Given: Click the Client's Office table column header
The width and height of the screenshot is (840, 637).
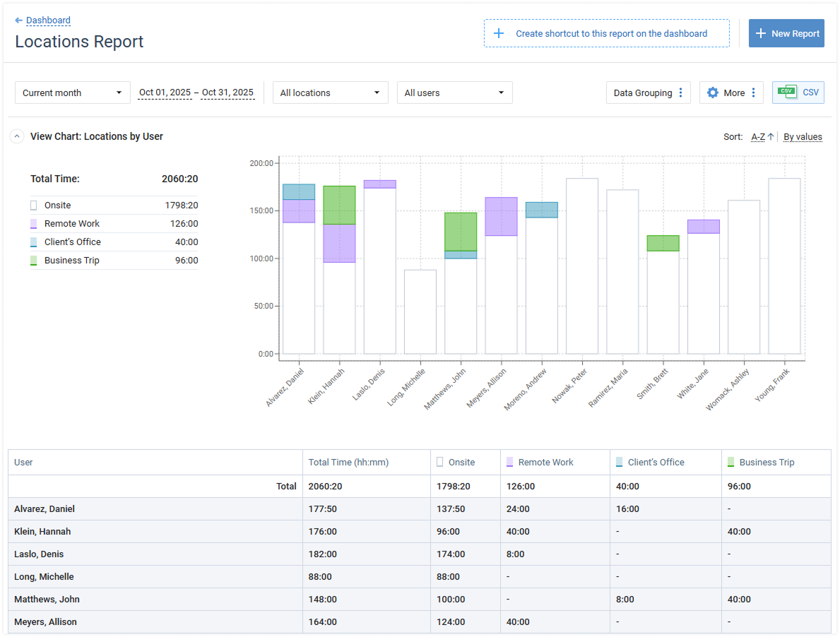Looking at the screenshot, I should click(656, 463).
